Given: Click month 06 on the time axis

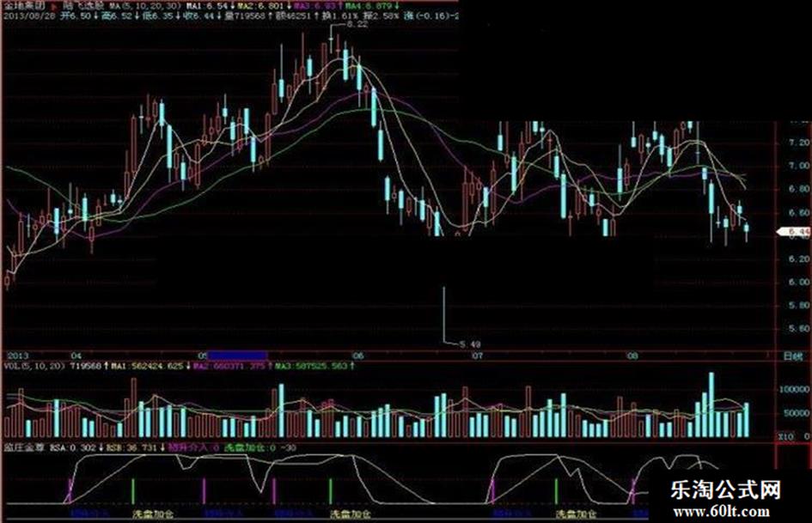Looking at the screenshot, I should pyautogui.click(x=357, y=356).
